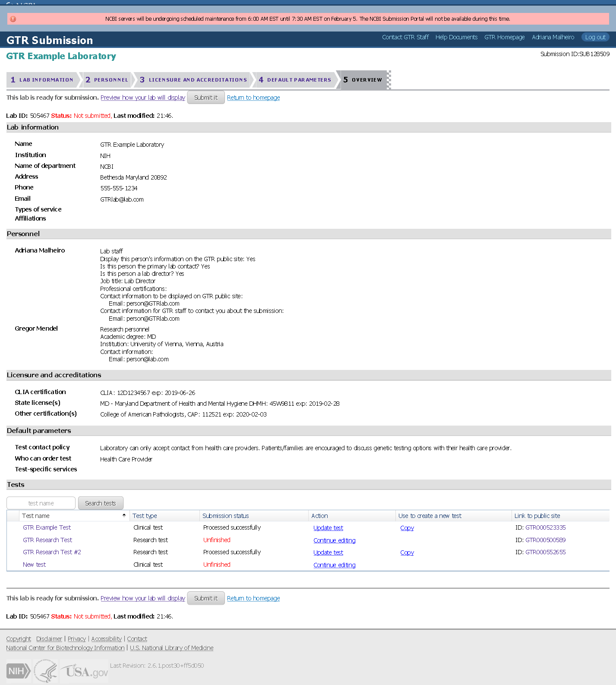Click the top red Not submitted status
This screenshot has height=685, width=616.
coord(92,116)
